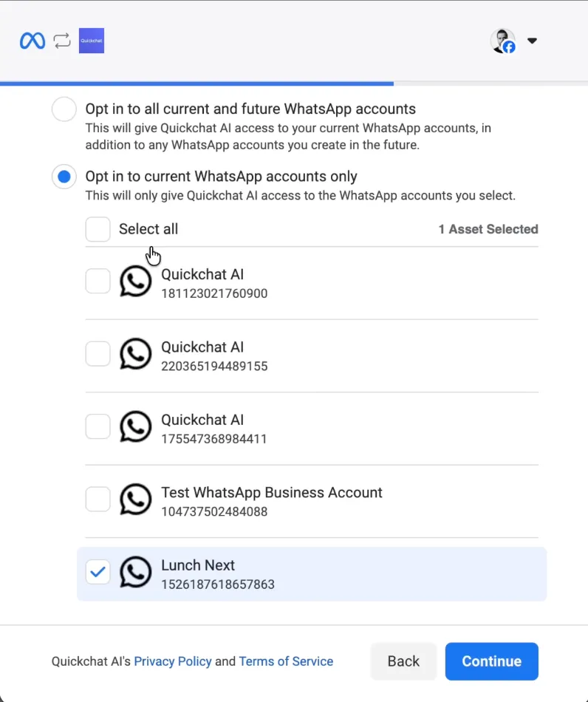
Task: Click the Quickchat app logo
Action: 92,41
